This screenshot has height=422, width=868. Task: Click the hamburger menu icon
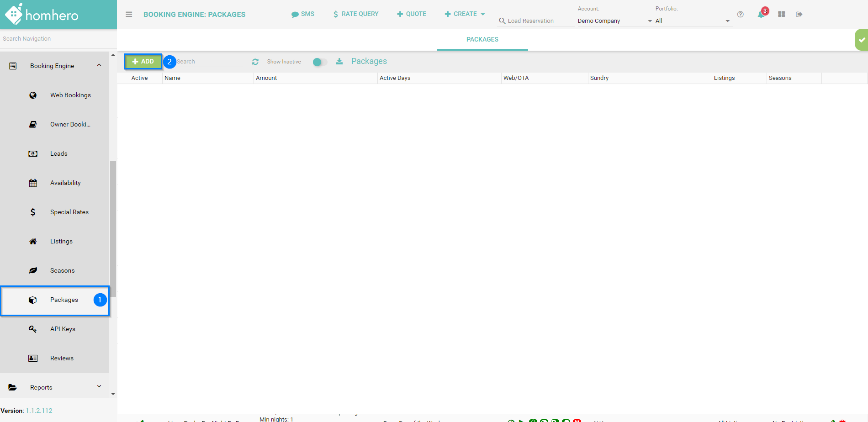tap(129, 15)
